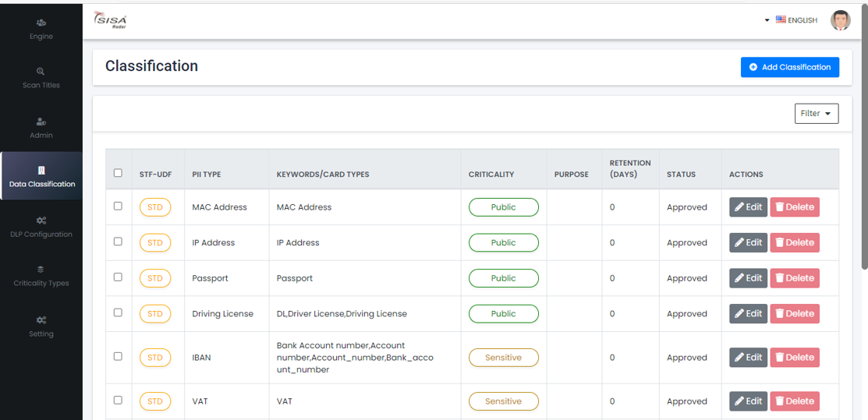This screenshot has height=420, width=868.
Task: Click the Setting gears icon
Action: click(x=41, y=320)
